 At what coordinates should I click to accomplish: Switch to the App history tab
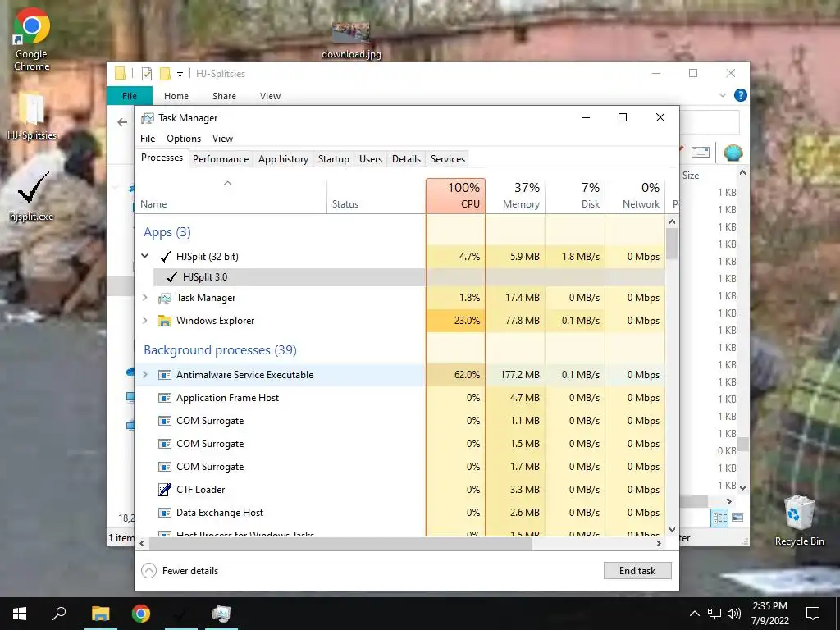tap(283, 159)
